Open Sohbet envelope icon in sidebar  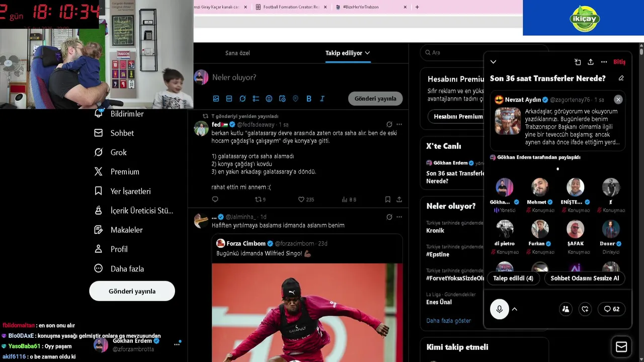pyautogui.click(x=99, y=133)
